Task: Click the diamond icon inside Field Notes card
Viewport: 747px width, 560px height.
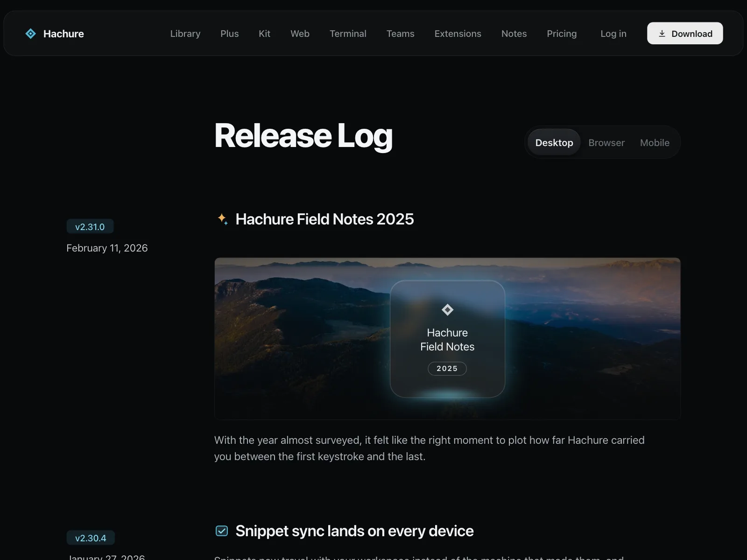Action: (x=447, y=309)
